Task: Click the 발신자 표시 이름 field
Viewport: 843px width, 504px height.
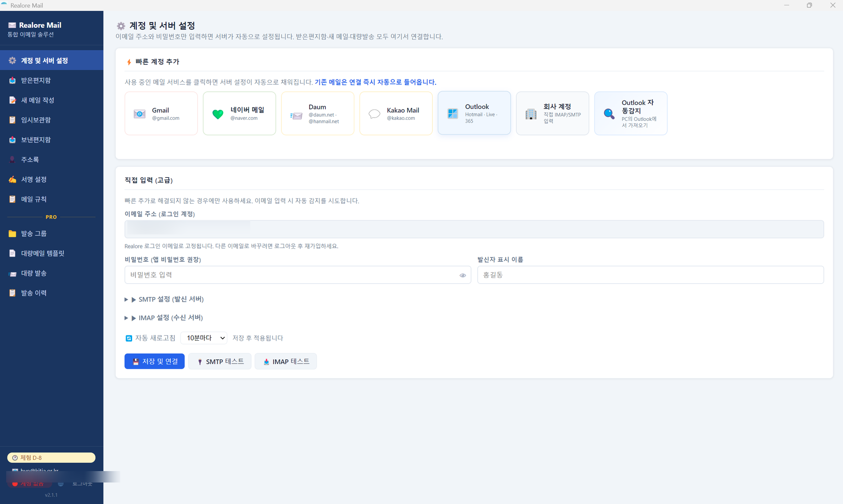Action: [650, 275]
